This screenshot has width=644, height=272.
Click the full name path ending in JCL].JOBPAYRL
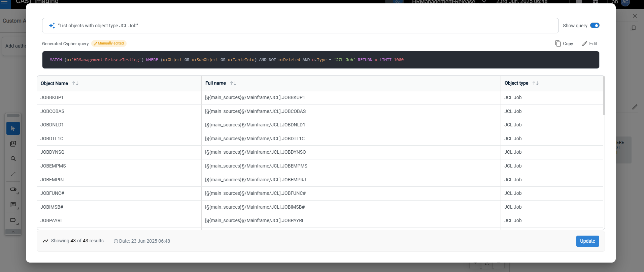[x=255, y=221]
